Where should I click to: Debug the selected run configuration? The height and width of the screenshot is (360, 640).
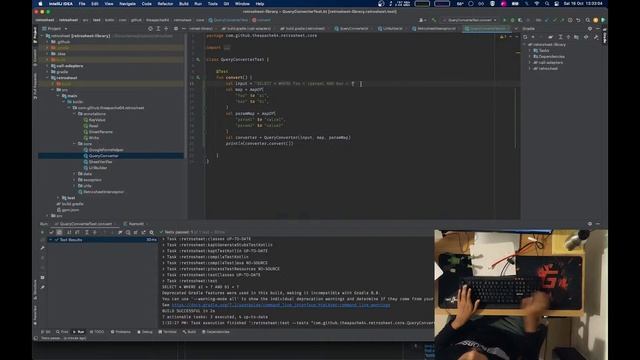pyautogui.click(x=512, y=20)
